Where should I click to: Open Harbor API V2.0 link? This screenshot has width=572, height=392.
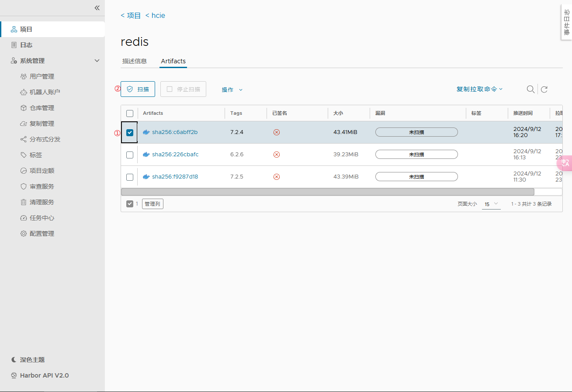tap(39, 375)
